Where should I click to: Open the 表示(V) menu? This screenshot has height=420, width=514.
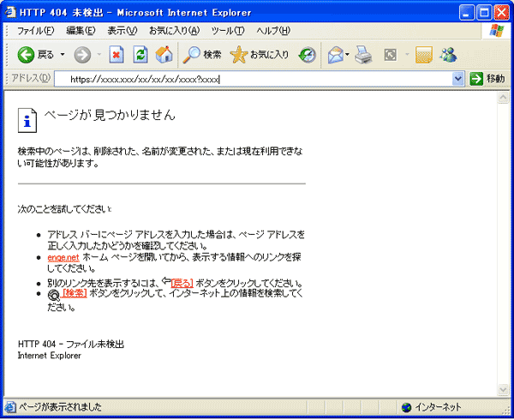click(123, 31)
